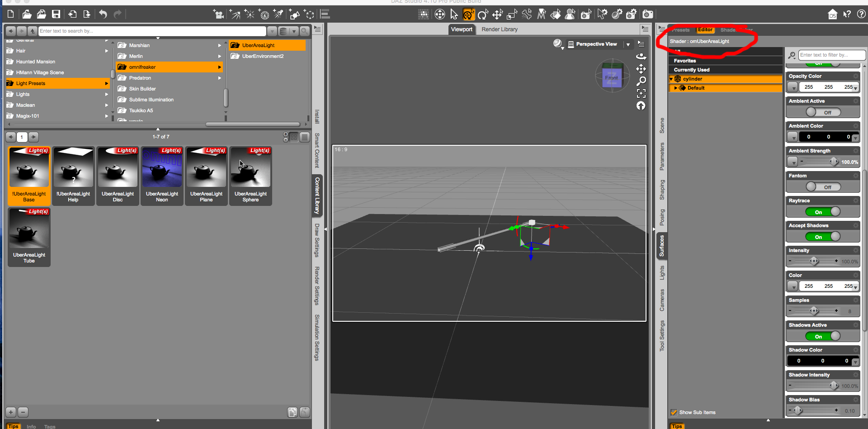The width and height of the screenshot is (868, 429).
Task: Open the Parameters side tab
Action: [x=662, y=156]
